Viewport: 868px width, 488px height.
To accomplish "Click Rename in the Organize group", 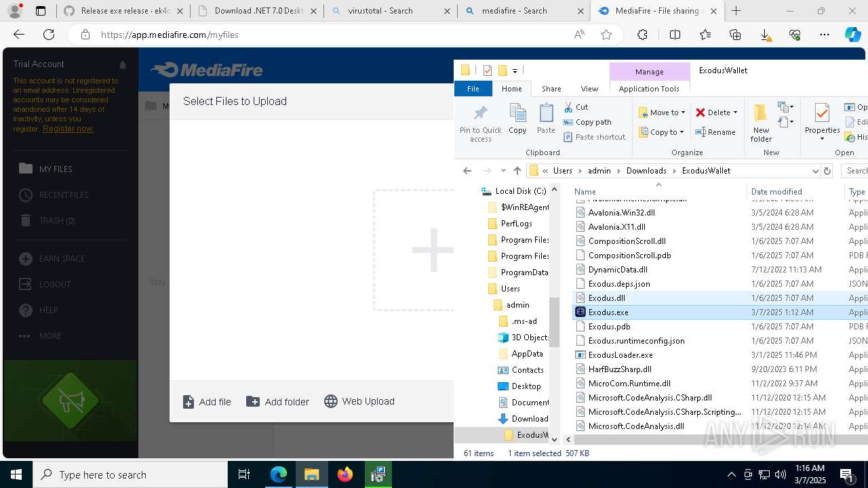I will 715,132.
